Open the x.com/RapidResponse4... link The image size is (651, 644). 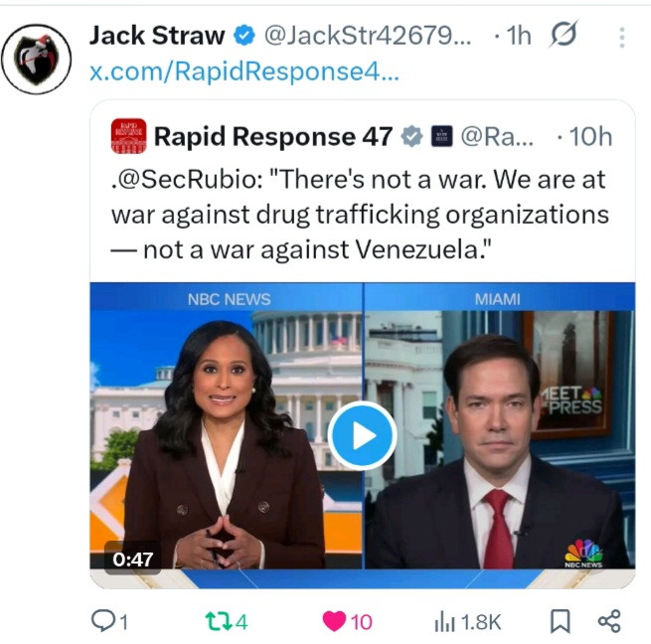click(244, 72)
